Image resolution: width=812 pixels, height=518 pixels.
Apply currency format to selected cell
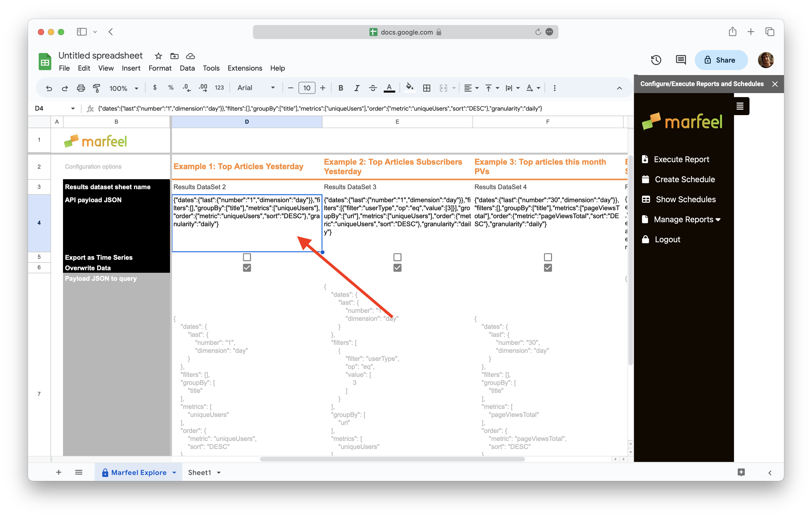tap(155, 88)
